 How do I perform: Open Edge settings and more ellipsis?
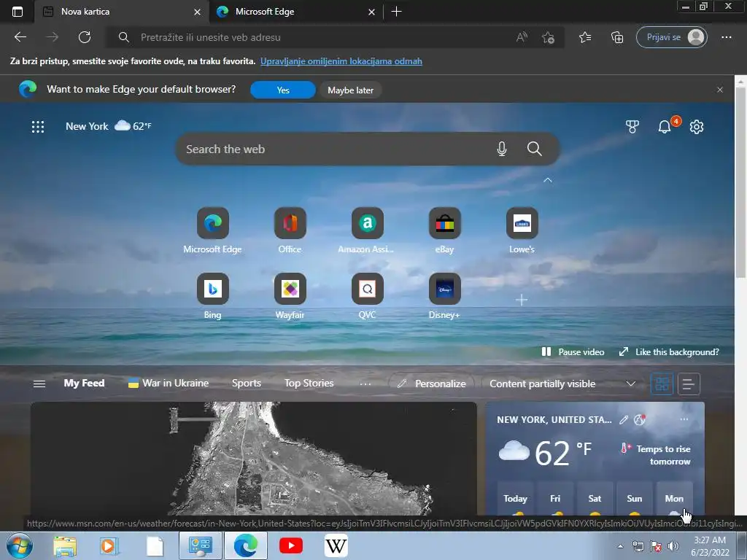coord(726,37)
